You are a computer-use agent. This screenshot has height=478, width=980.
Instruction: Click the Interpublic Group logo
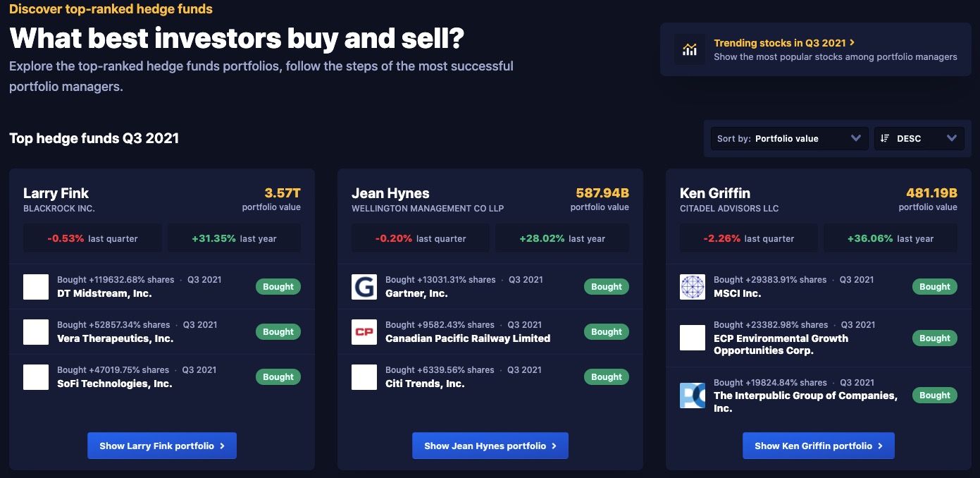[693, 396]
